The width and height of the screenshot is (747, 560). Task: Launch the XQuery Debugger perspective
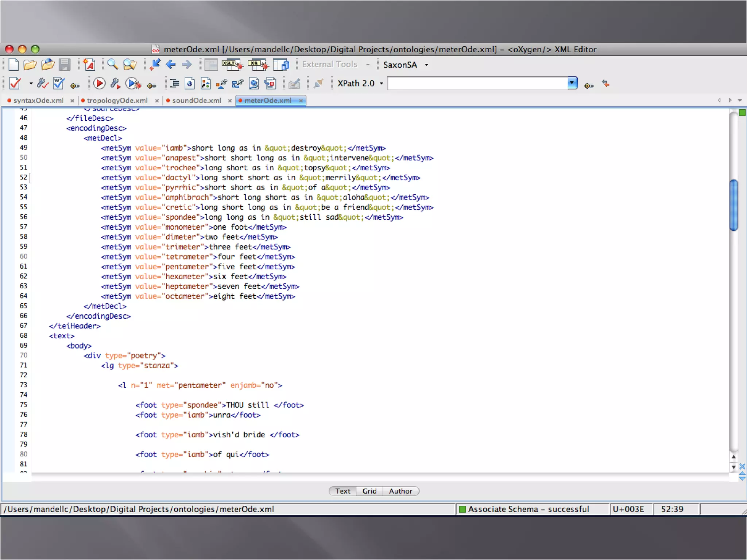(x=258, y=65)
